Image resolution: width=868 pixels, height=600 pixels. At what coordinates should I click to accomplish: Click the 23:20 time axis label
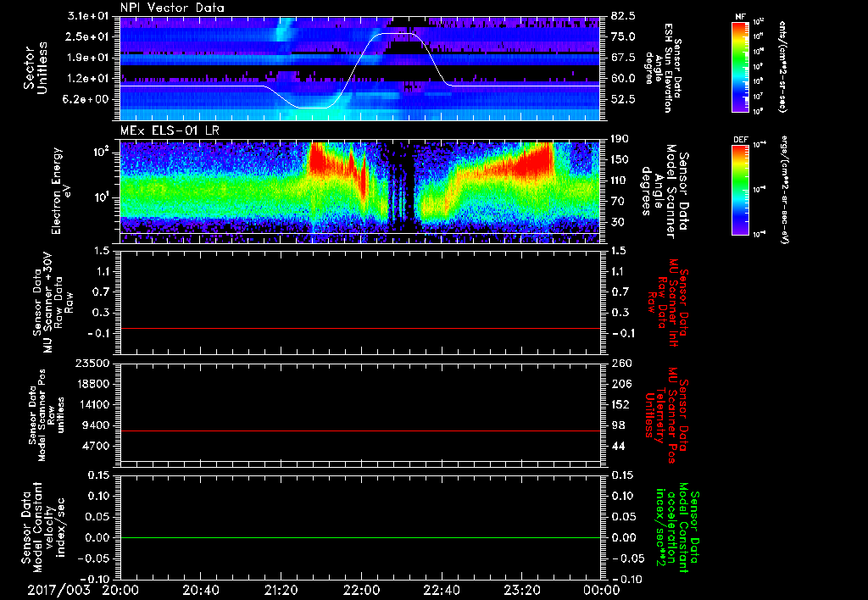click(x=521, y=590)
